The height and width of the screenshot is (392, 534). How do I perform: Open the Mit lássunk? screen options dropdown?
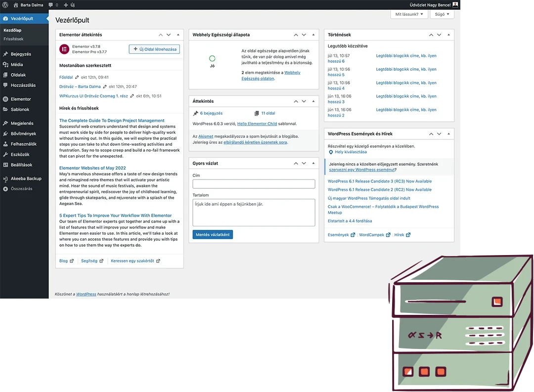[x=409, y=14]
